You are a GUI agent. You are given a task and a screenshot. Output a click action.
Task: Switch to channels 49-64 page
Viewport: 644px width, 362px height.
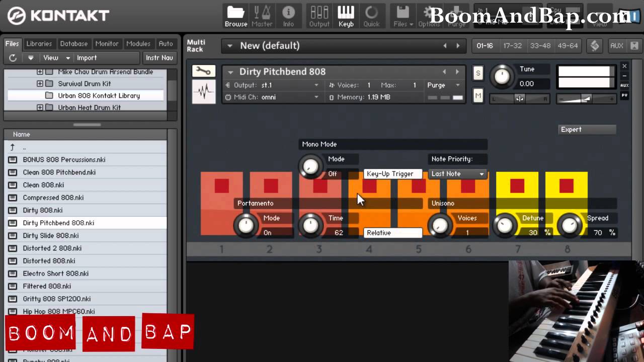[568, 46]
